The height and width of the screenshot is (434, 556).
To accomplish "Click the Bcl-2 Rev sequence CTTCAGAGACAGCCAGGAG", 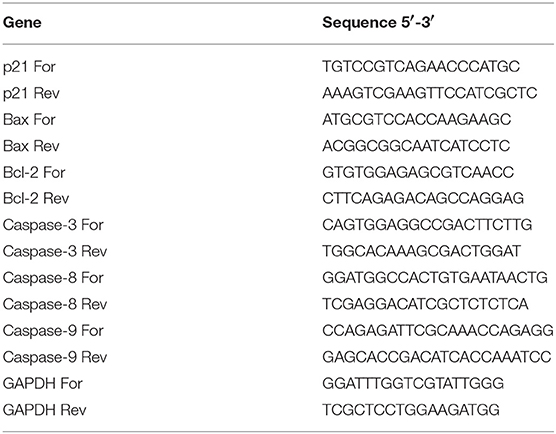I will click(x=423, y=199).
